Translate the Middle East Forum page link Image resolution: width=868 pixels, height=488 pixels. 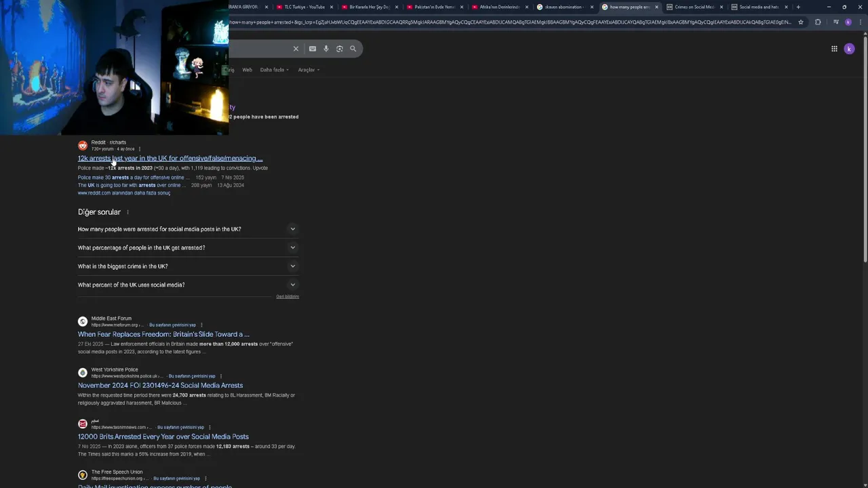coord(172,325)
